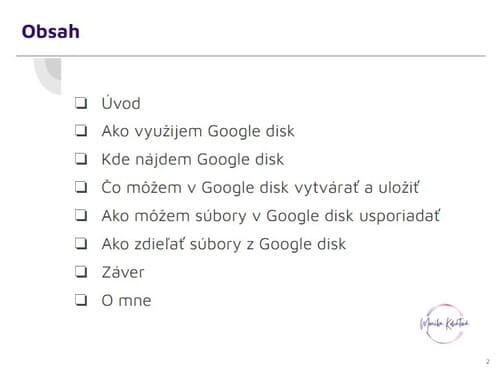Check the box for Ako zdieľať súbory

click(81, 244)
